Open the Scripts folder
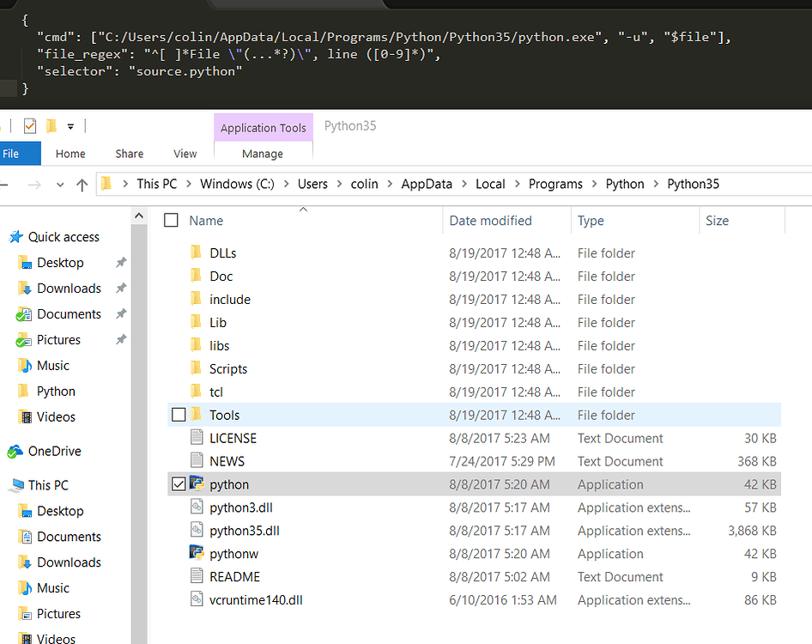Screen dimensions: 812x644 [x=229, y=368]
